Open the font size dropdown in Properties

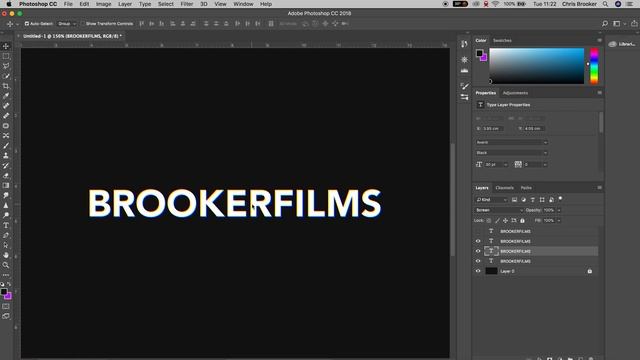(x=505, y=164)
